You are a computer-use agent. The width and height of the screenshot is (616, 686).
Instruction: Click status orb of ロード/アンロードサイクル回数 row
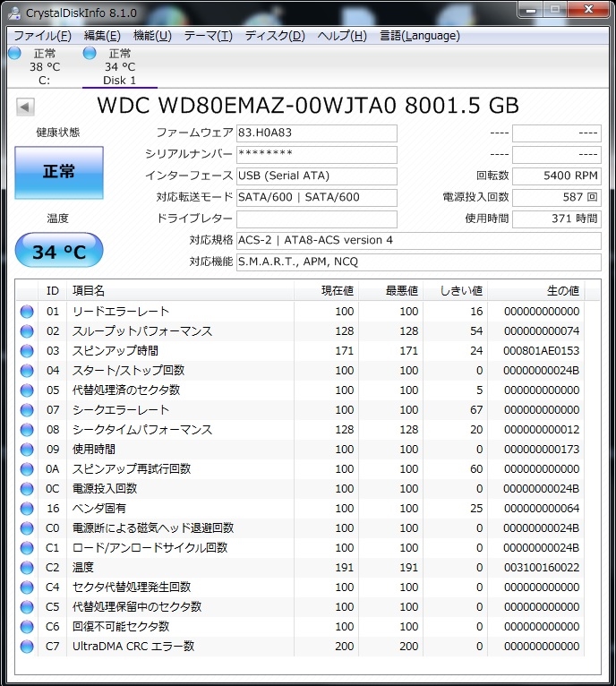coord(27,548)
